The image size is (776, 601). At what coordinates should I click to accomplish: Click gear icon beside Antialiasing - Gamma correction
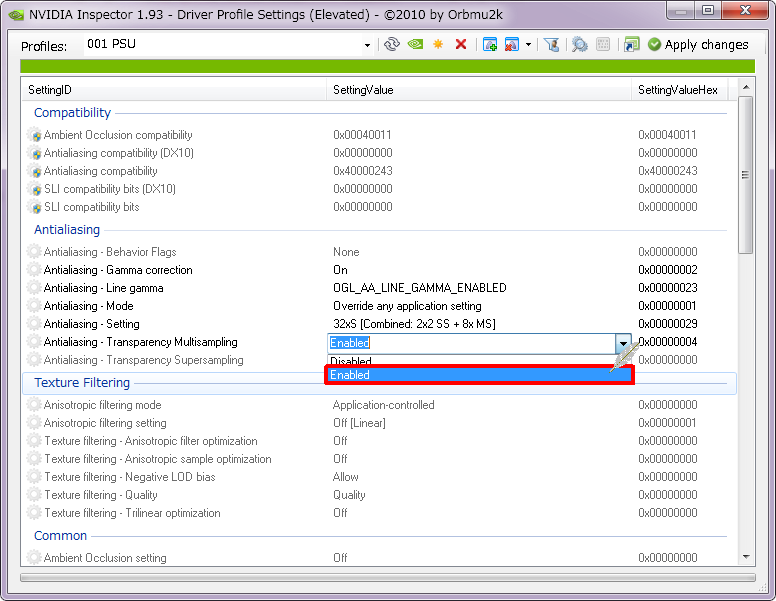34,270
